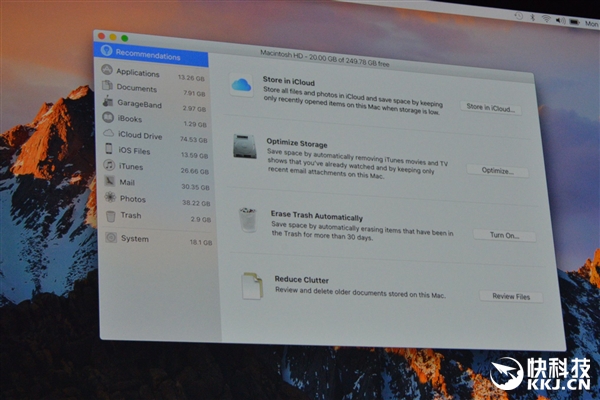
Task: Click the GarageBand guitar icon
Action: 108,101
